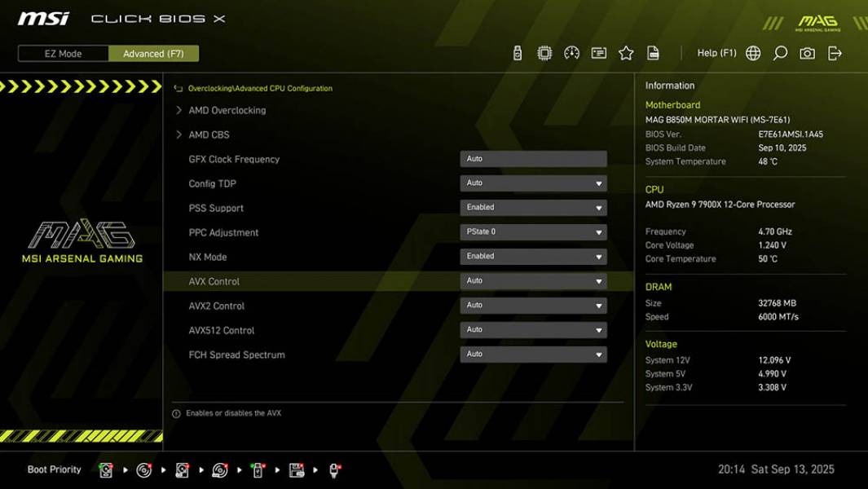
Task: Expand the AMD CBS section
Action: point(205,134)
